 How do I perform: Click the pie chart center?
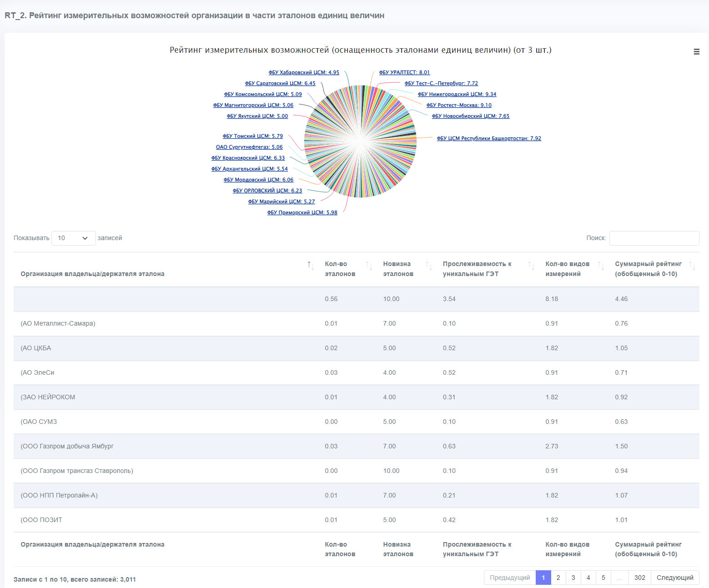click(x=361, y=141)
